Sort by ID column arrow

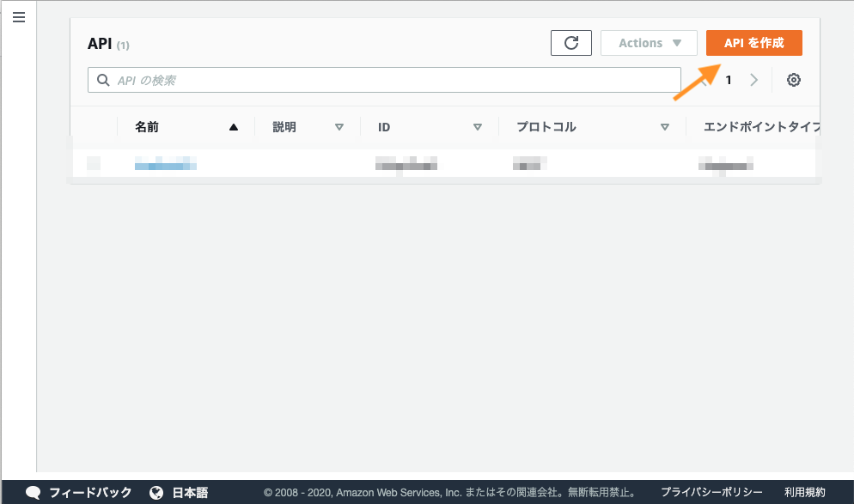coord(478,127)
